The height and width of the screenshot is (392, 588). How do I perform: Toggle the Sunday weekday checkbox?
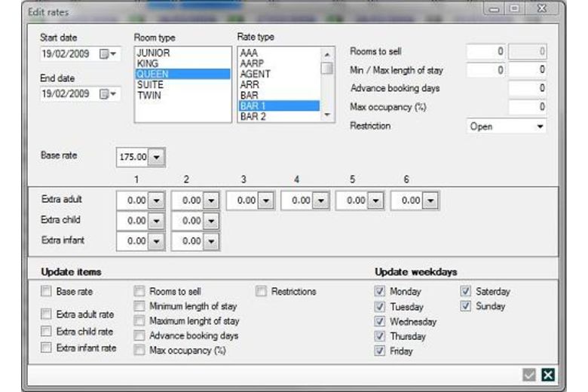[x=466, y=307]
